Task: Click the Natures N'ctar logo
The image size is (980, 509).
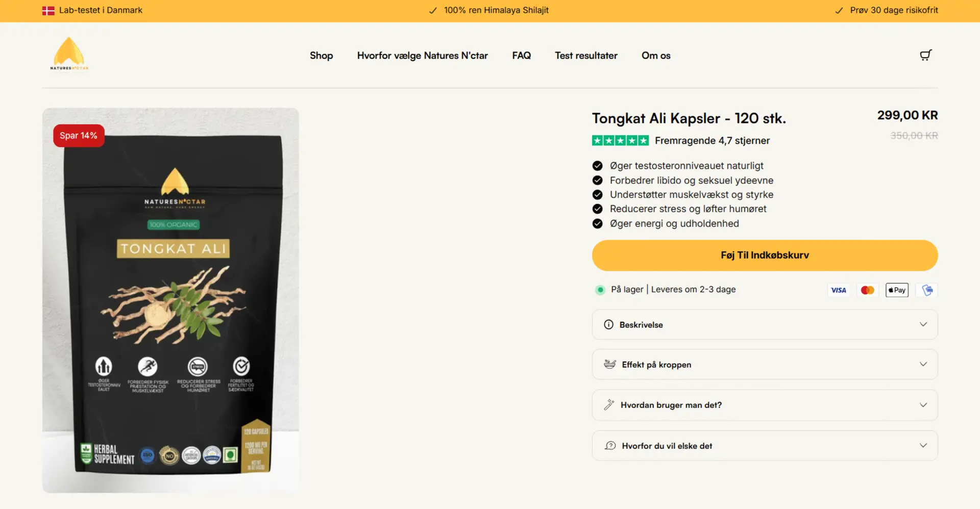Action: coord(69,54)
